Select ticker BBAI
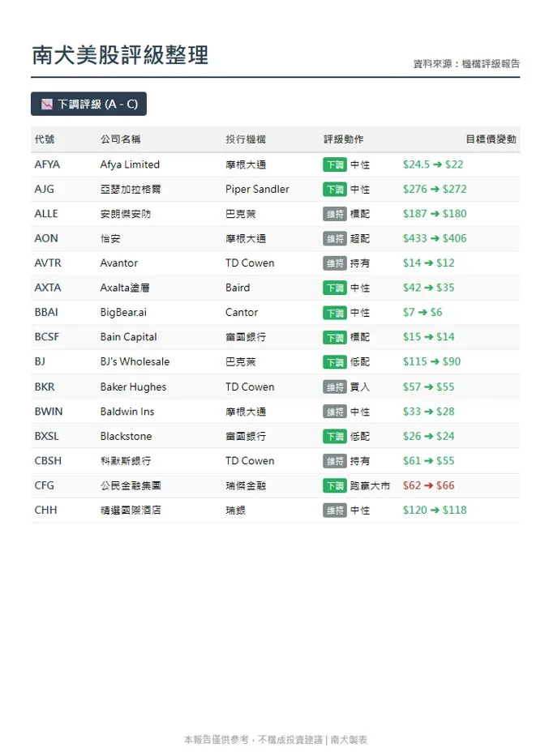 pos(46,312)
